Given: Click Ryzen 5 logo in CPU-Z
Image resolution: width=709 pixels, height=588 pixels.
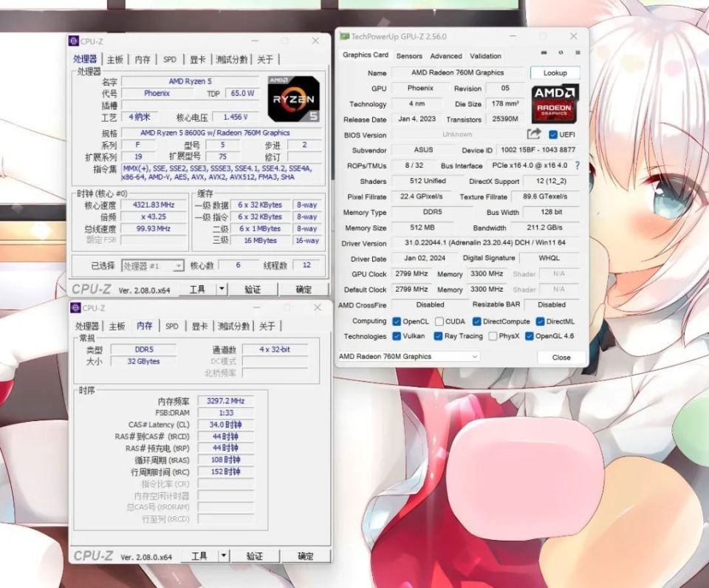Looking at the screenshot, I should (294, 99).
